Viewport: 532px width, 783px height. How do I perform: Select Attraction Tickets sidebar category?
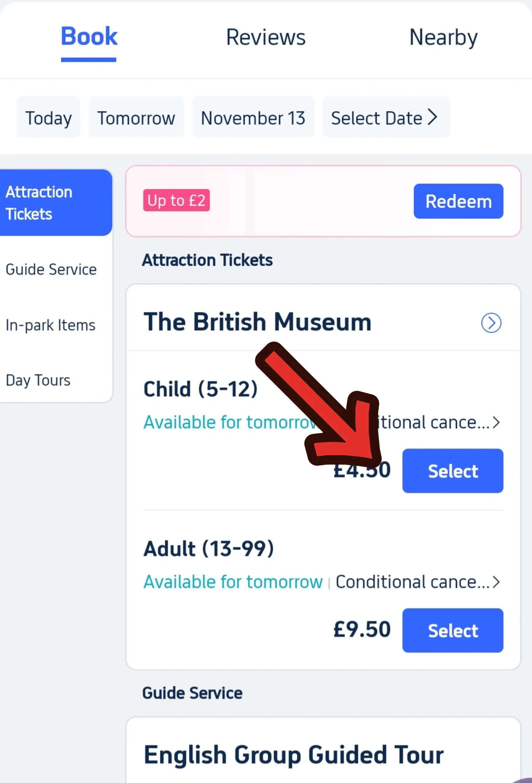[56, 202]
